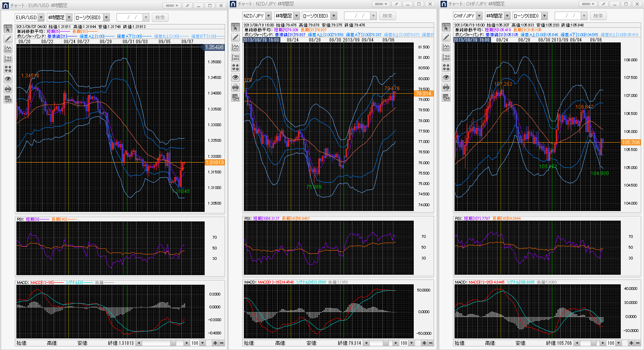Zoom in with plus button on NZD/JPY chart
644x350 pixels.
click(424, 343)
